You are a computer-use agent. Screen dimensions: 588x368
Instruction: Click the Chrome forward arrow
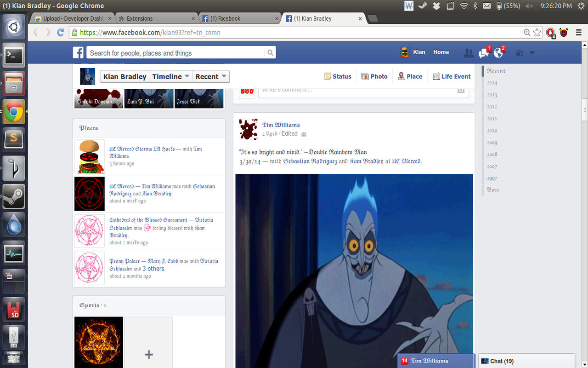coord(48,32)
